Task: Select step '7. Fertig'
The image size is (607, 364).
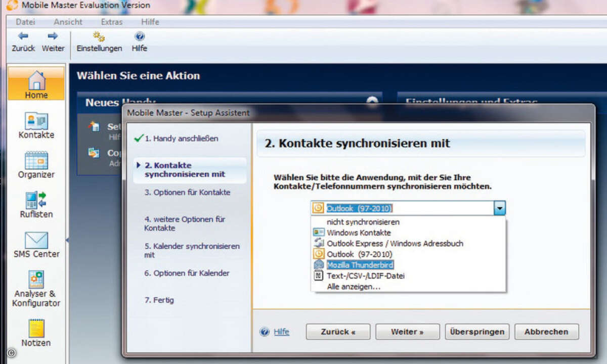Action: click(x=159, y=300)
